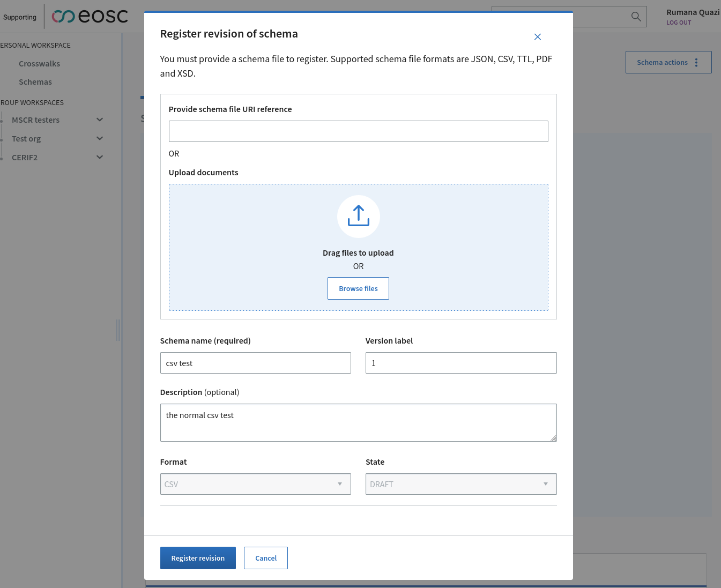This screenshot has width=721, height=588.
Task: Click the Browse files button
Action: click(358, 288)
